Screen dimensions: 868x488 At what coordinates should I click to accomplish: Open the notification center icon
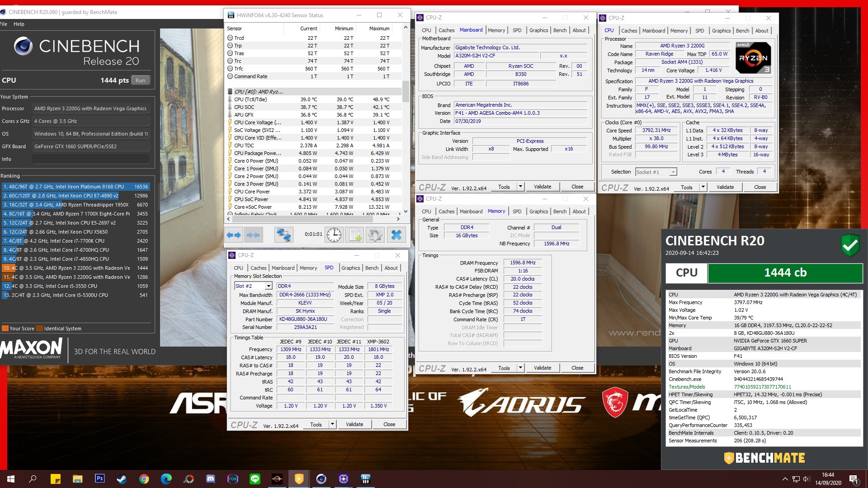(x=854, y=479)
